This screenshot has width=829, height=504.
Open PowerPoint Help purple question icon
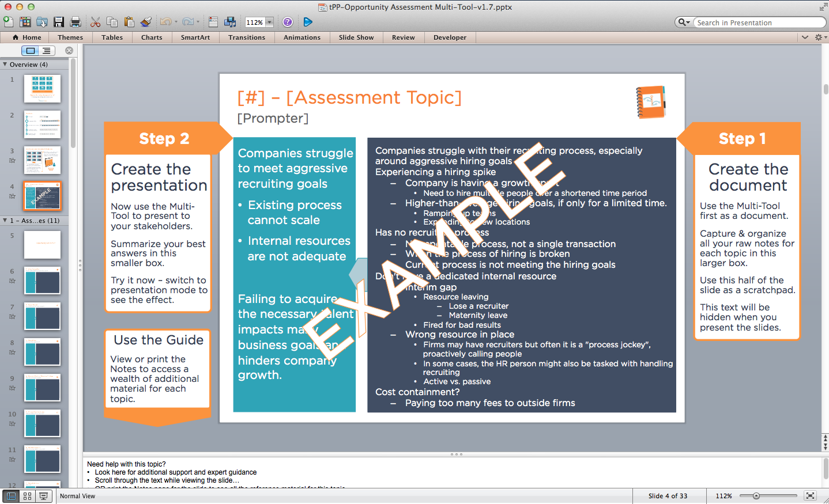tap(288, 22)
